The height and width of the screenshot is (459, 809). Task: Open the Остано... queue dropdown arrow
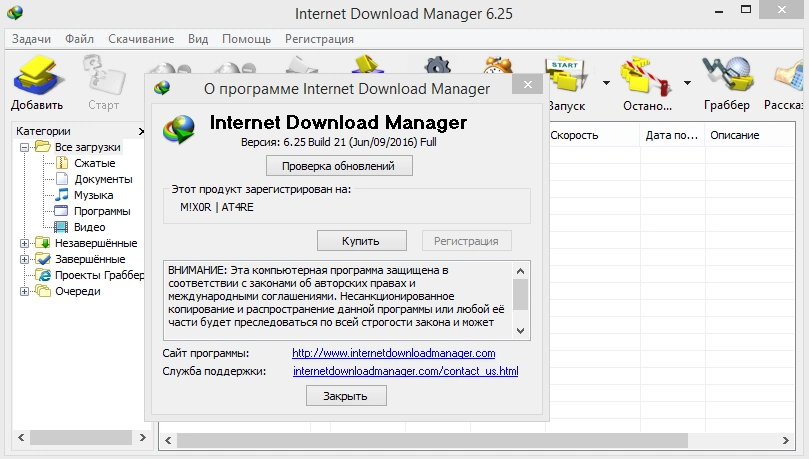687,83
